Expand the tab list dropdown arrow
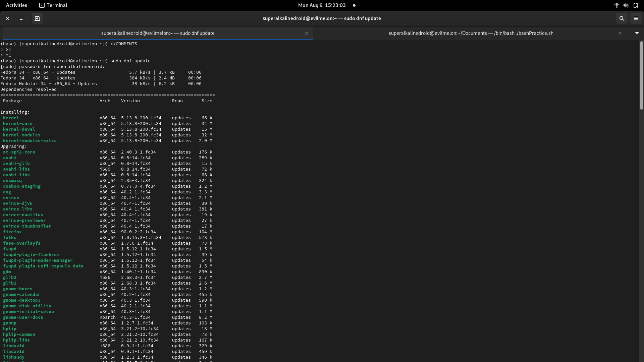The image size is (644, 362). coord(637,33)
